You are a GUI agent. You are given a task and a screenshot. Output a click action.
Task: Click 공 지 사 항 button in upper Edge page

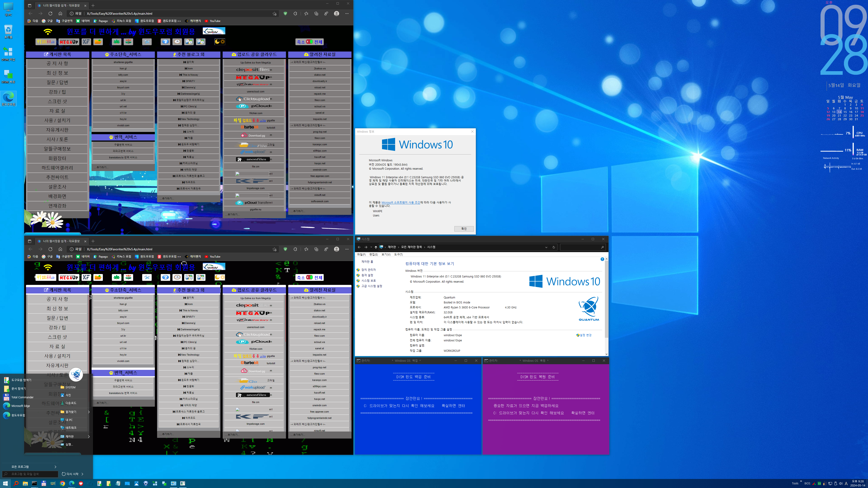[x=57, y=63]
